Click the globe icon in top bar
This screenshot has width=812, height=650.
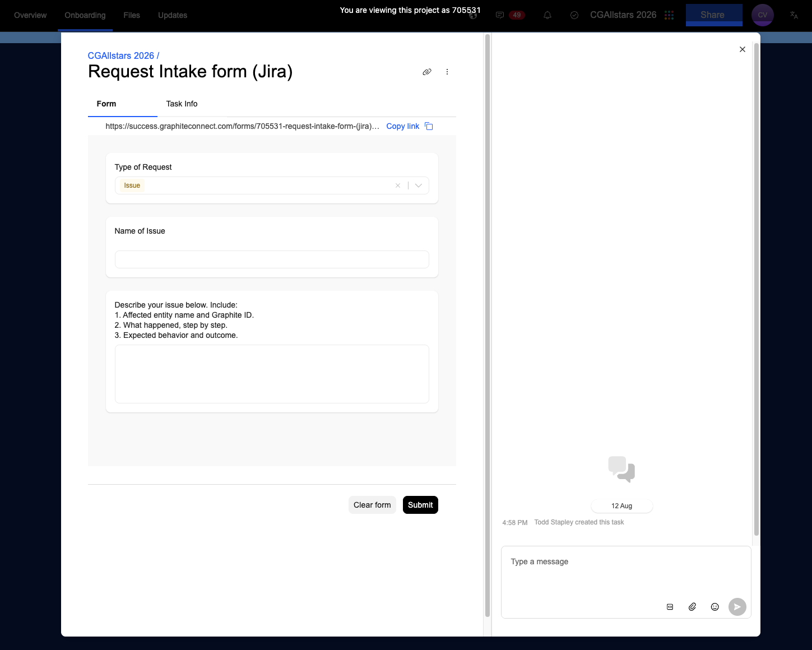[x=473, y=16]
